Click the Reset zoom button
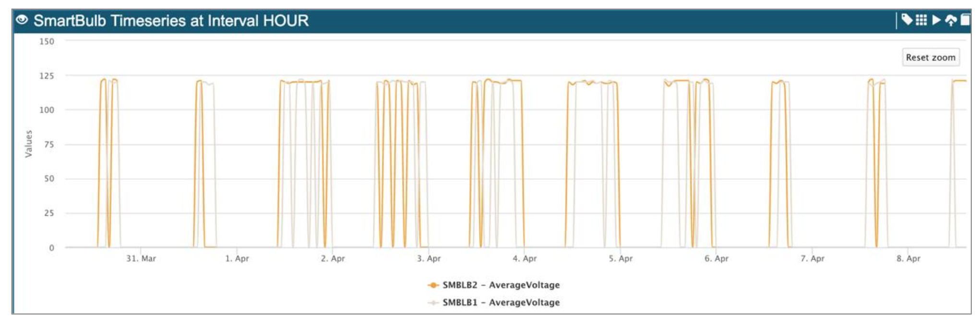Image resolution: width=980 pixels, height=322 pixels. point(930,57)
